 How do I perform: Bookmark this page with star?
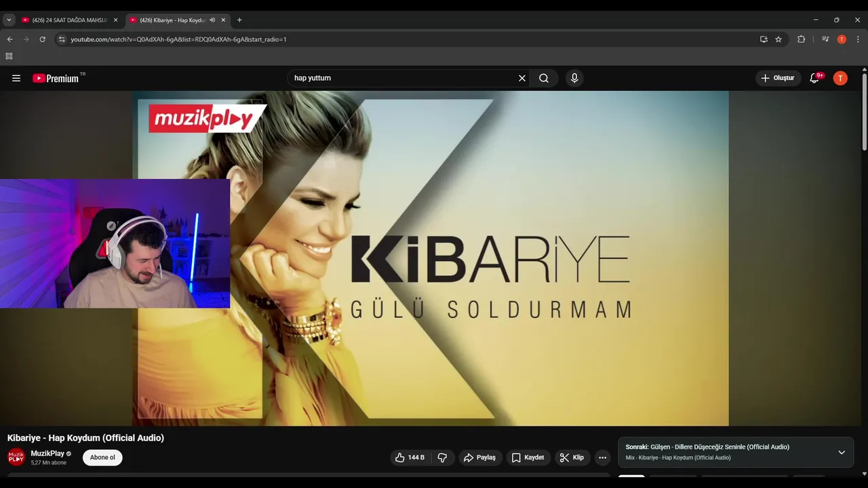click(778, 39)
